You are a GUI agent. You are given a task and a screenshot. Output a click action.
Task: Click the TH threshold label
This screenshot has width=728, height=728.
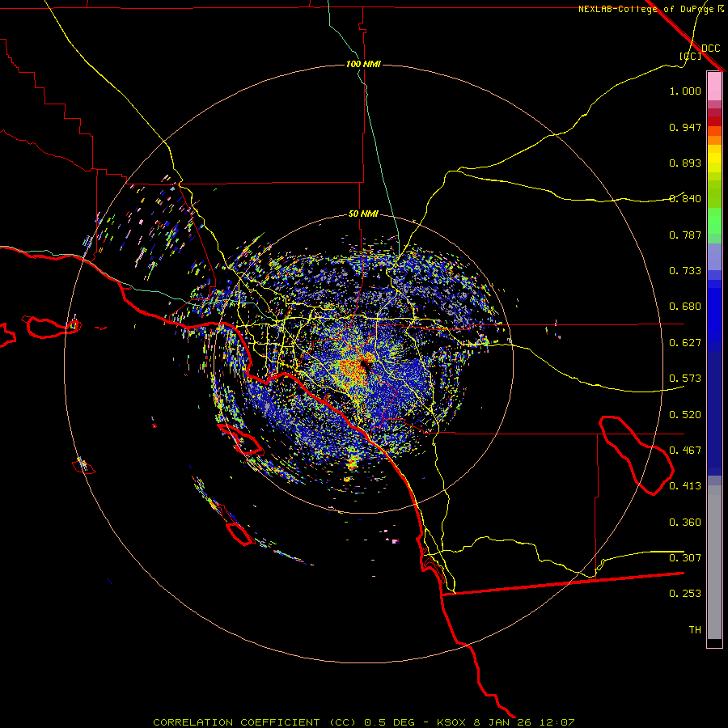(x=695, y=630)
